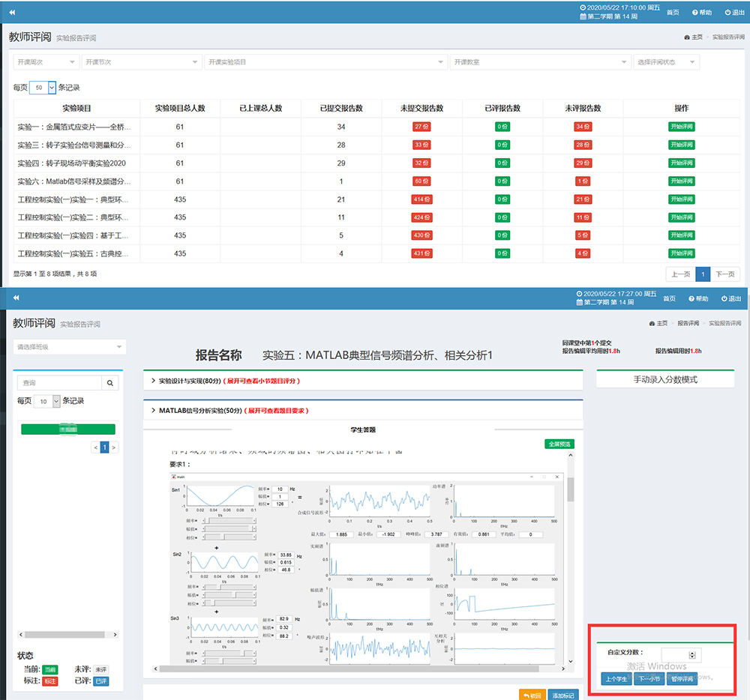Click 开始评阅 for 实验一 row
Image resolution: width=750 pixels, height=700 pixels.
tap(682, 127)
